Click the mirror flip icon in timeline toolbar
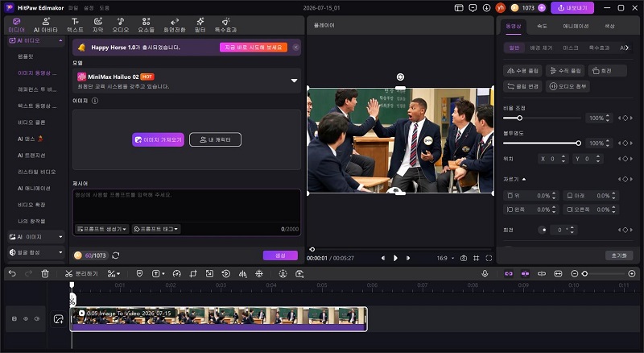The image size is (644, 353). click(x=243, y=273)
